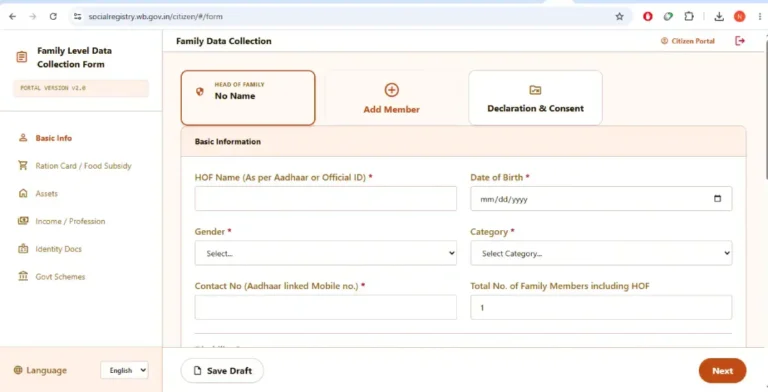Open the Chrome three-dot menu
The height and width of the screenshot is (392, 768).
(x=760, y=17)
